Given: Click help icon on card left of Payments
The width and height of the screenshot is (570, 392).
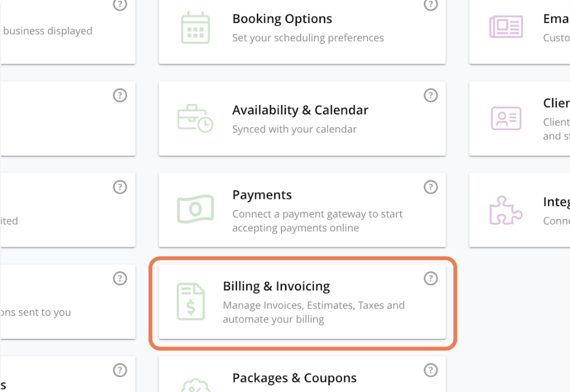Looking at the screenshot, I should (x=120, y=187).
